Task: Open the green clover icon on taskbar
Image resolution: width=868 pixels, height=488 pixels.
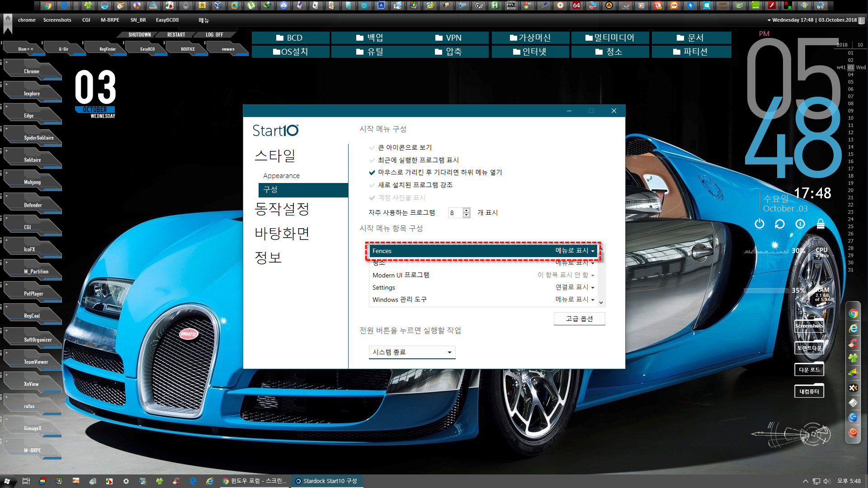Action: (160, 481)
